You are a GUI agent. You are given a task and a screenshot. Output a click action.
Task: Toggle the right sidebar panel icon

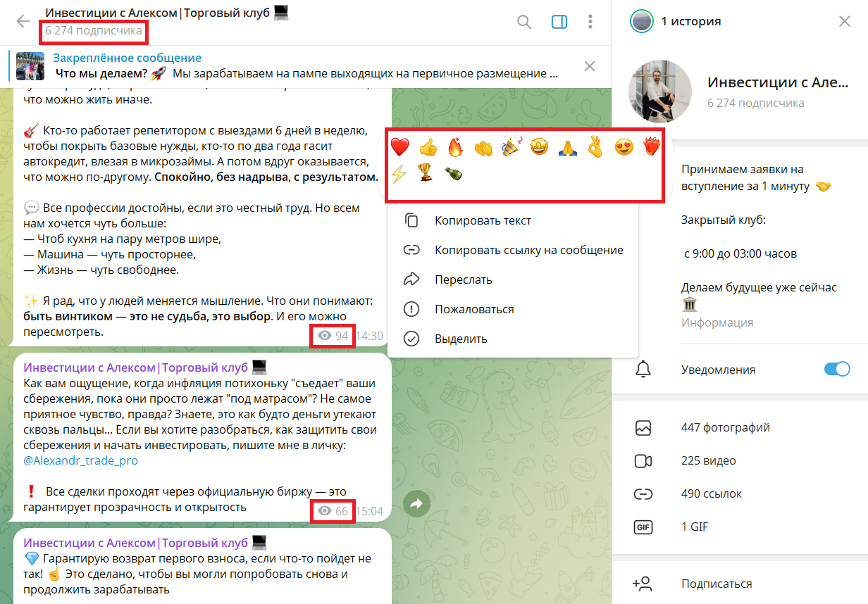[x=559, y=22]
